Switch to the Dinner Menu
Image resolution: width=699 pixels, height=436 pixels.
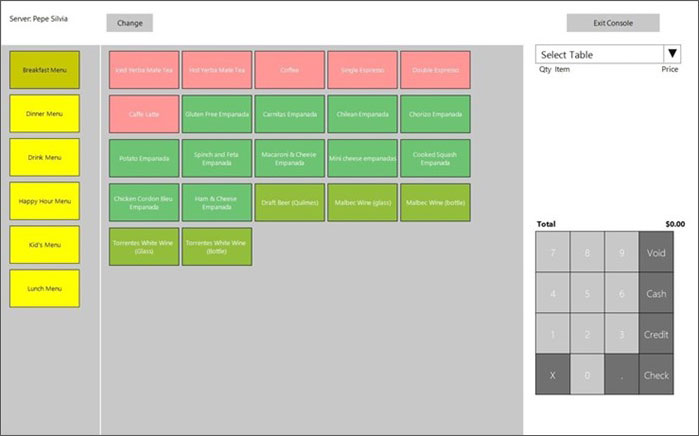45,113
